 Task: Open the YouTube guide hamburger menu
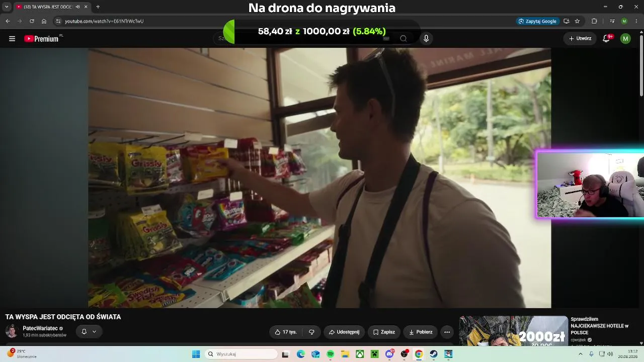coord(12,39)
